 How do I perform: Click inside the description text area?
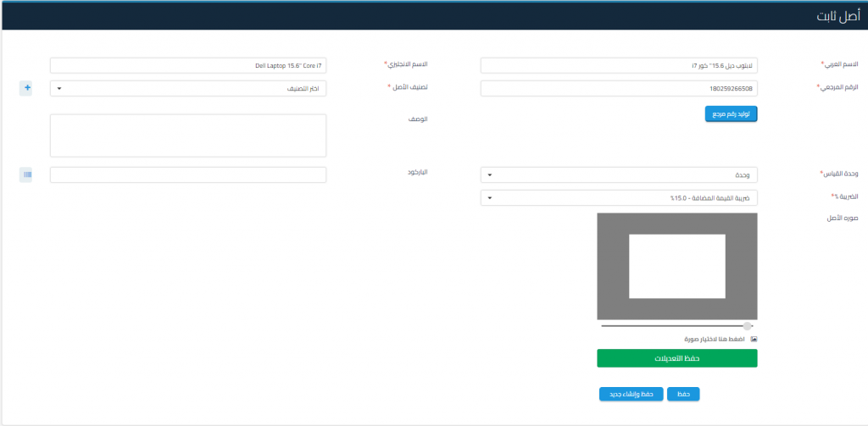click(188, 136)
